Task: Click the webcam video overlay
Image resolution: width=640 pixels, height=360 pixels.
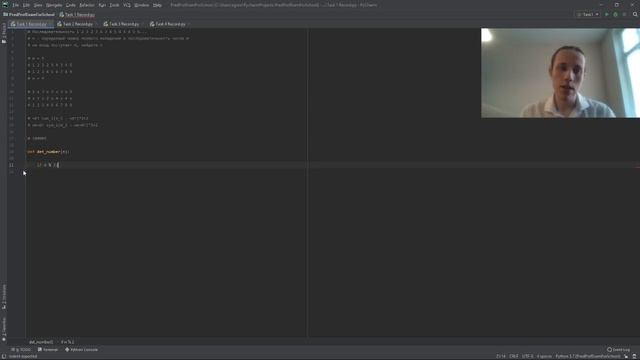Action: 560,73
